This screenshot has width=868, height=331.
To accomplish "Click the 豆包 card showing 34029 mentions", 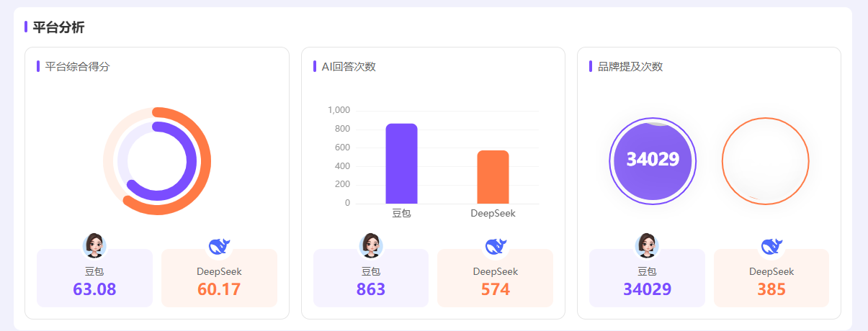I will click(x=647, y=278).
